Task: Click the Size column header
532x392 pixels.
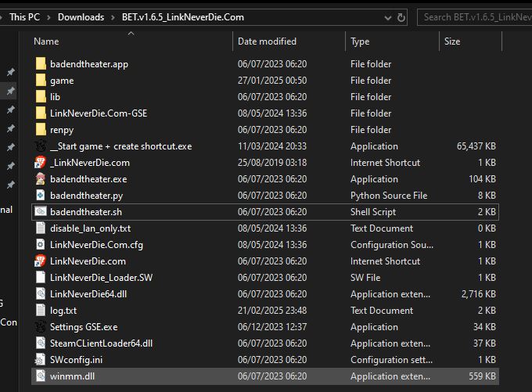Action: click(x=452, y=41)
